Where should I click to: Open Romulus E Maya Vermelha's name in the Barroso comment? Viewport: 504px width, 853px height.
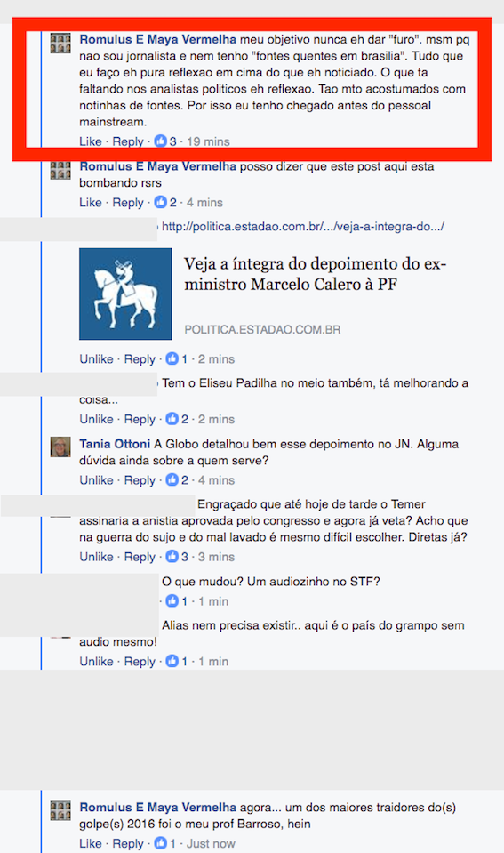click(x=157, y=808)
